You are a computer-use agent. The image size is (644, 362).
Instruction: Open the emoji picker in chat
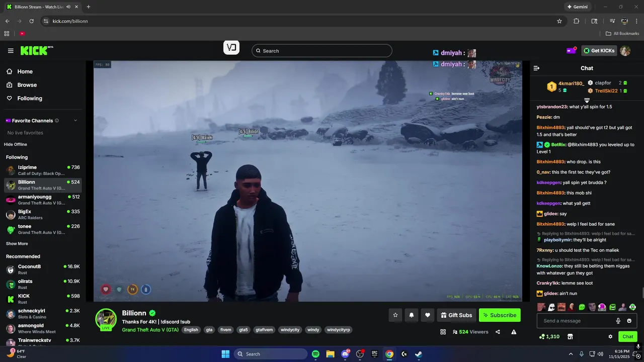(629, 321)
